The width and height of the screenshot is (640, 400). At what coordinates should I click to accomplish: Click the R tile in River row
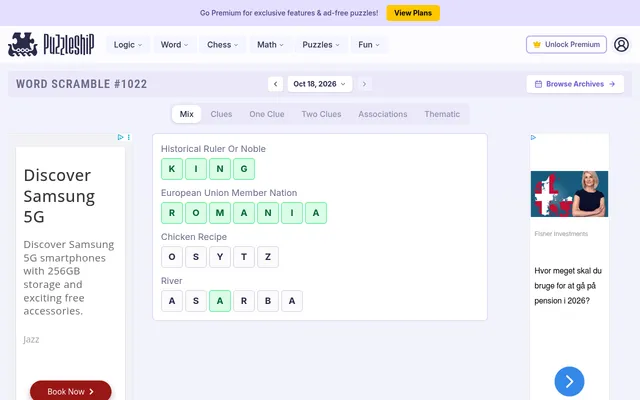pos(244,301)
